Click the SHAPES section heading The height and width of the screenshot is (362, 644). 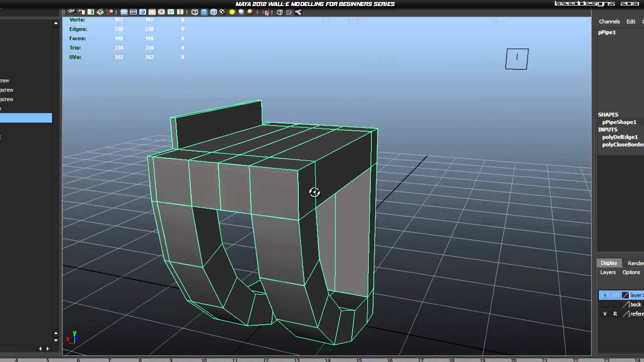(x=608, y=115)
